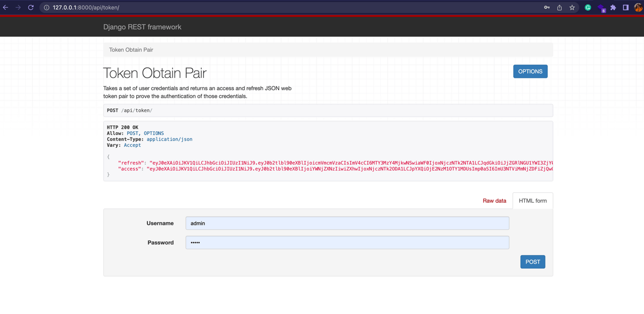The image size is (644, 314).
Task: Click the address bar URL 127.0.0.1:8000/api/token/
Action: click(x=86, y=8)
